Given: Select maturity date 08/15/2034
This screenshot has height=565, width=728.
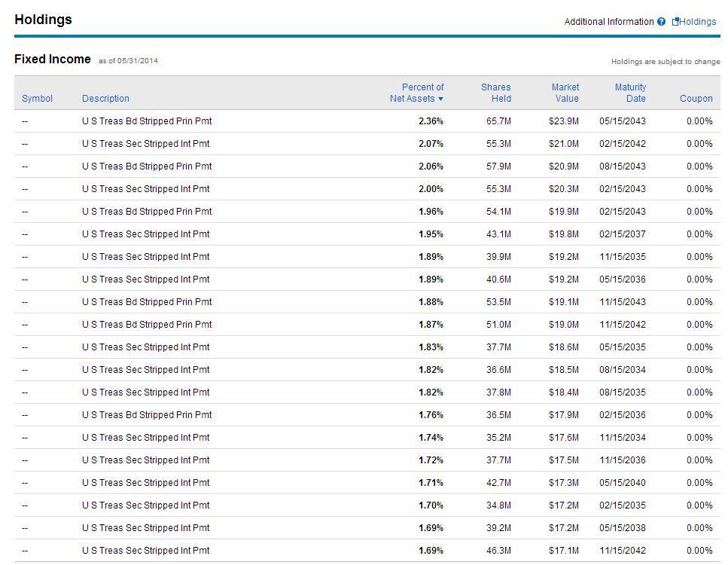Looking at the screenshot, I should pos(622,370).
